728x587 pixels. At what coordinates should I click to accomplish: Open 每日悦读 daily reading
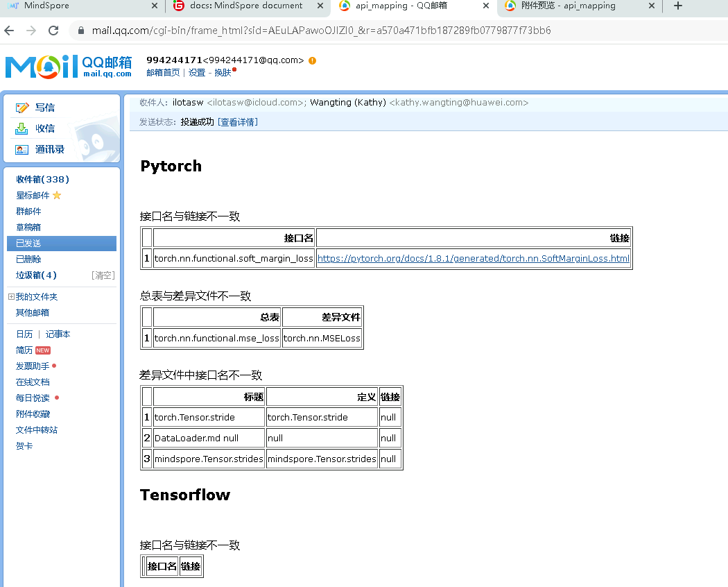pyautogui.click(x=33, y=398)
